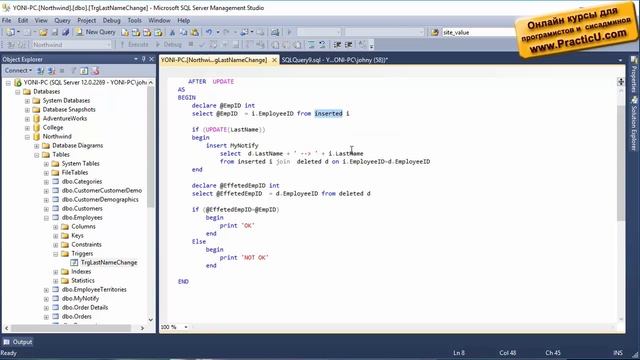
Task: Open the Edit menu
Action: coord(23,20)
